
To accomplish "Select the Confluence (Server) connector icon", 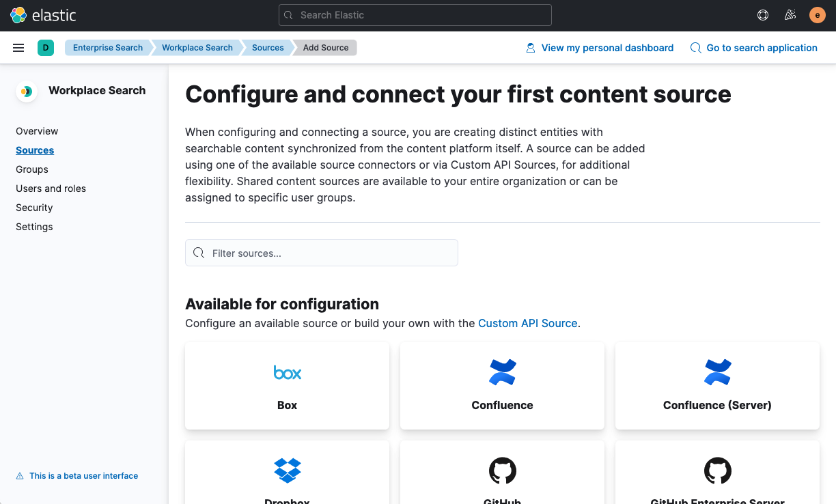I will click(x=717, y=372).
